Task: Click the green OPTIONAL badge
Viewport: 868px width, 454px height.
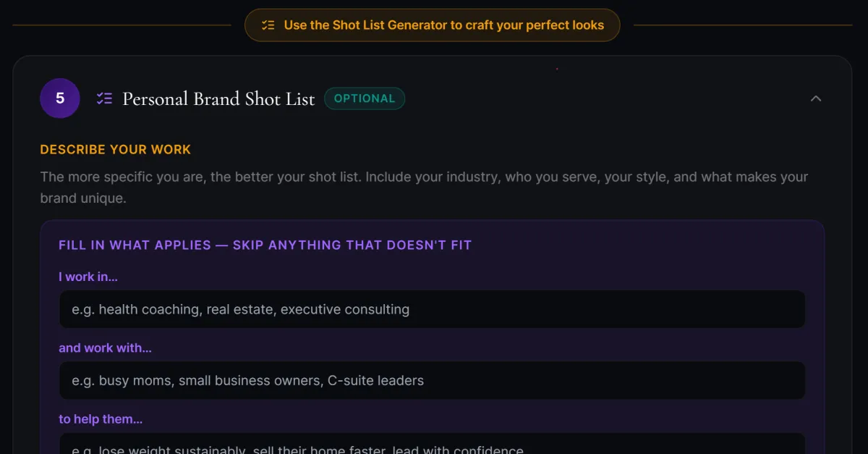Action: point(365,98)
